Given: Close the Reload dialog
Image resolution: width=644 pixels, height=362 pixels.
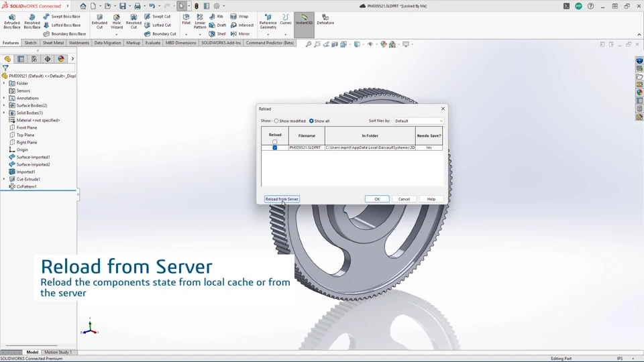Looking at the screenshot, I should (443, 109).
